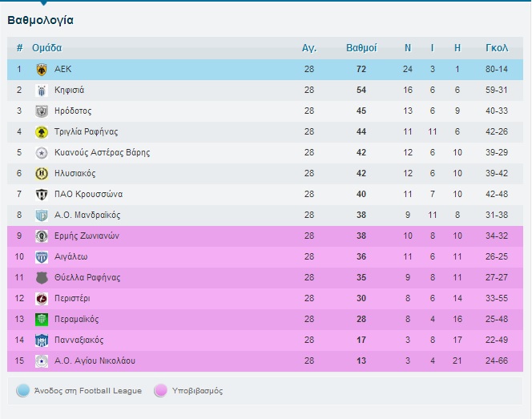Click the Γκολ column header
Screen dimensions: 532x419
coord(497,48)
